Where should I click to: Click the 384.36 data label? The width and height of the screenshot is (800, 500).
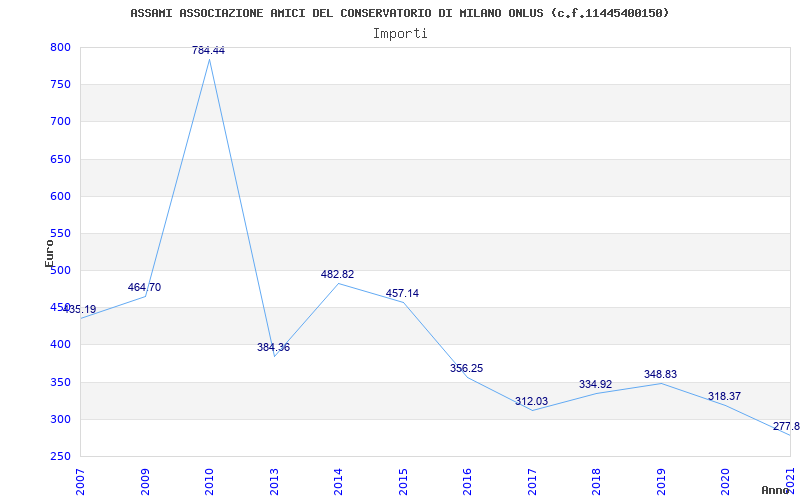pyautogui.click(x=273, y=347)
